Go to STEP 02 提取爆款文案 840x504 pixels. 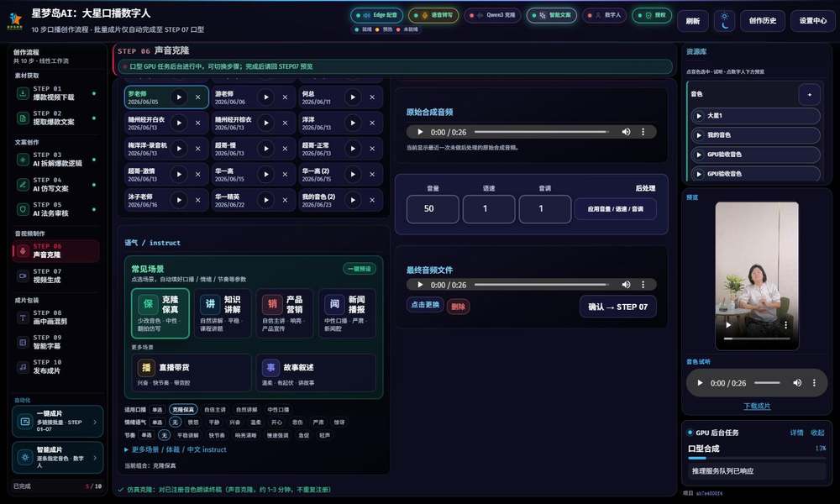coord(55,118)
